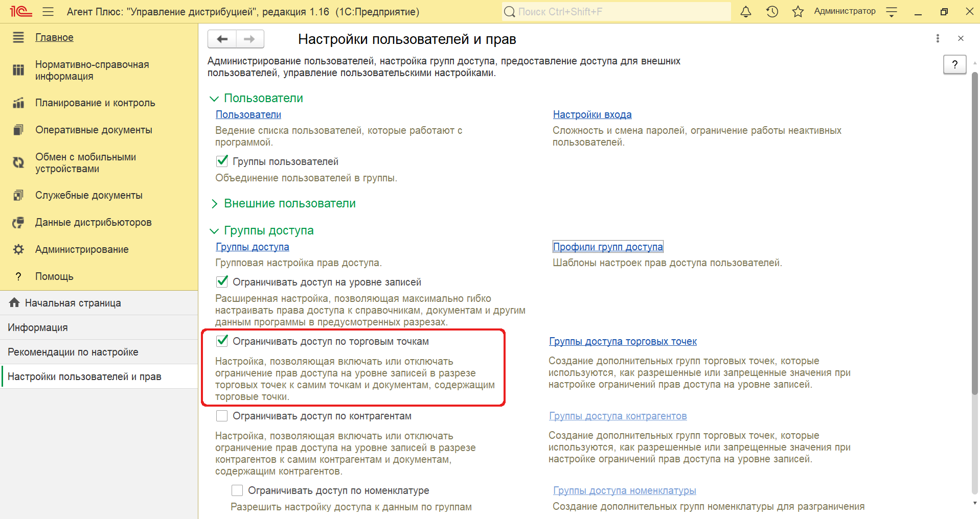Toggle Ограничивать доступ по торговым точкам checkbox
This screenshot has width=980, height=519.
tap(222, 341)
